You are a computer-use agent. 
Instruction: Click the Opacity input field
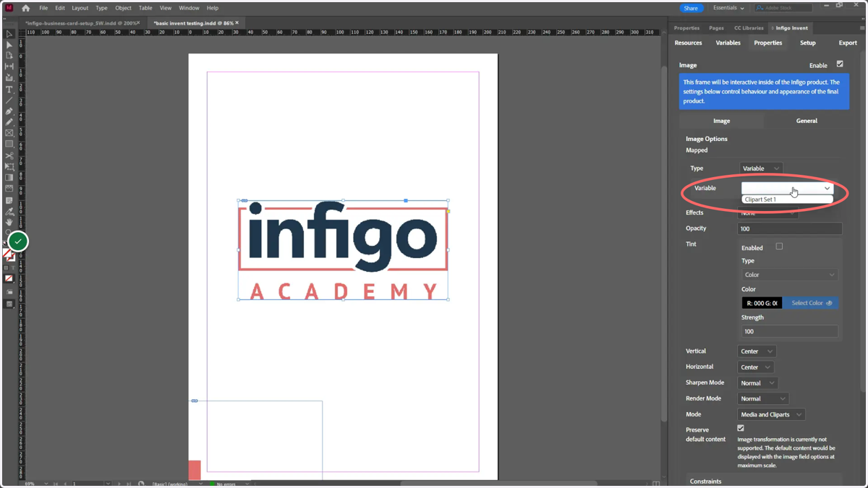point(789,228)
